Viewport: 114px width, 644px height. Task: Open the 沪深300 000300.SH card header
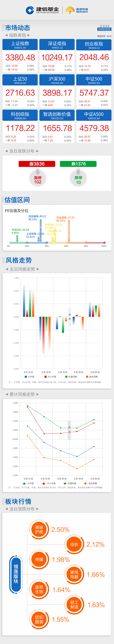pyautogui.click(x=57, y=80)
